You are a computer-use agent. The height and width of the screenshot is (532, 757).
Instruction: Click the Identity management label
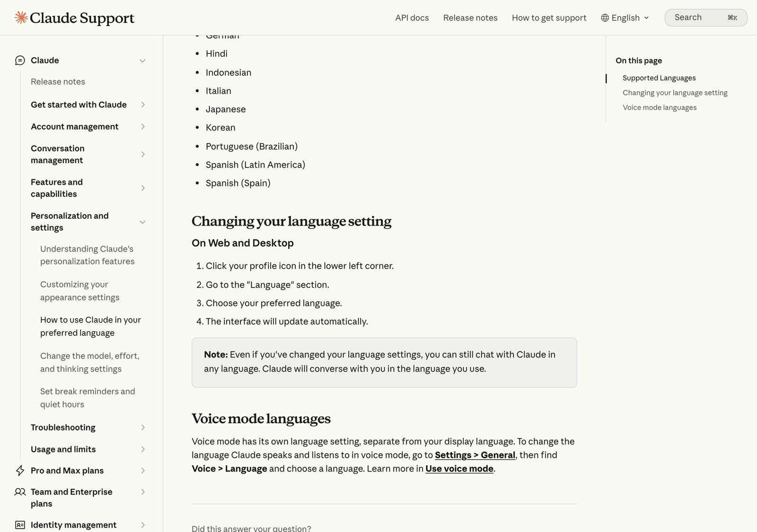(73, 525)
